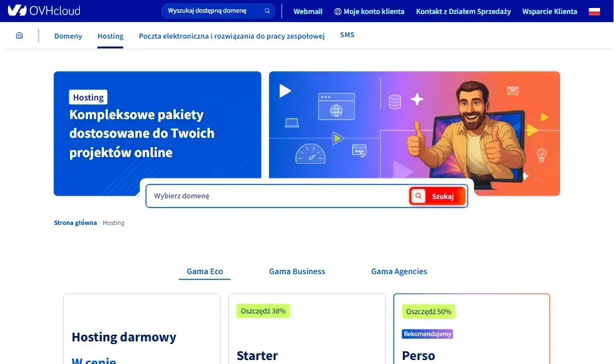Image resolution: width=614 pixels, height=364 pixels.
Task: Switch to the Gama Agencies tab
Action: tap(399, 272)
